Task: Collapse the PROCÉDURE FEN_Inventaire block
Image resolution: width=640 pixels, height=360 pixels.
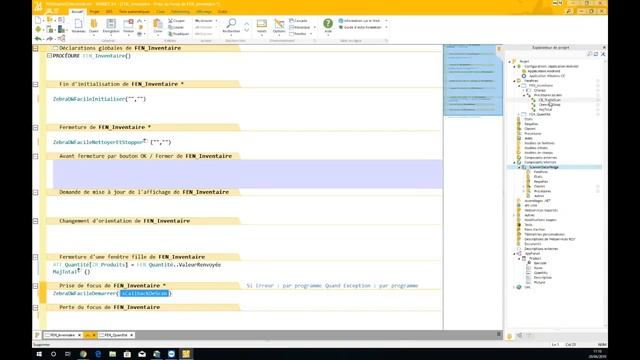Action: pos(49,56)
